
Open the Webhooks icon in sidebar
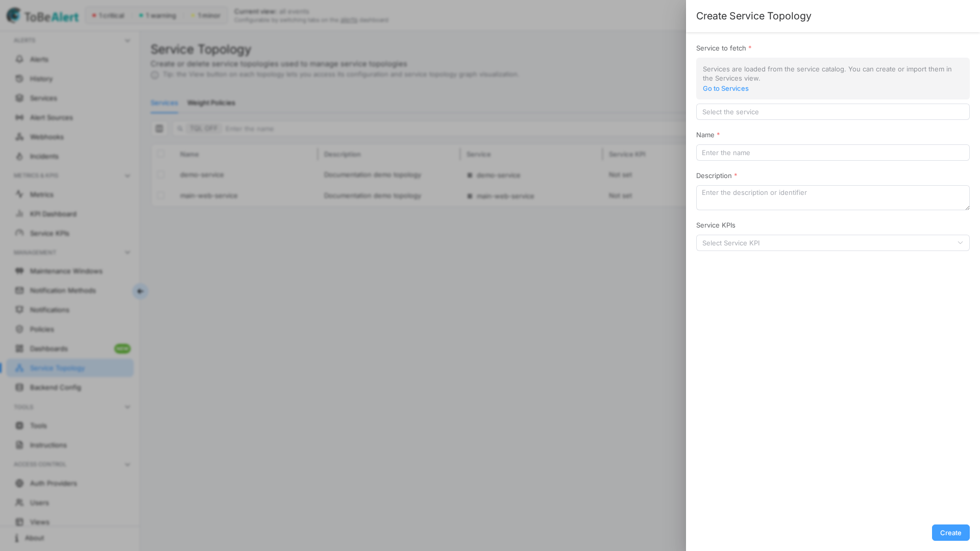click(x=19, y=137)
